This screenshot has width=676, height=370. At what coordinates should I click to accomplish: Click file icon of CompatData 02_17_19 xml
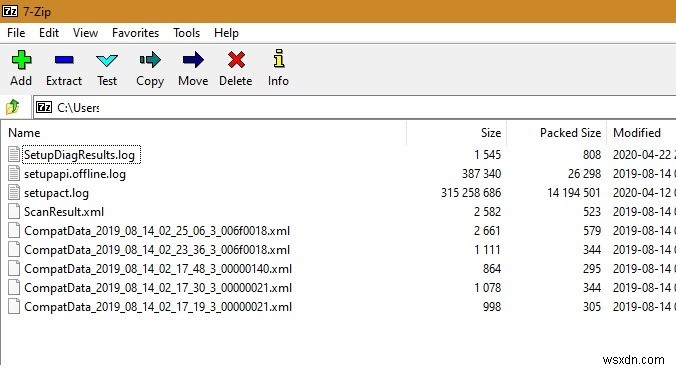pyautogui.click(x=14, y=306)
